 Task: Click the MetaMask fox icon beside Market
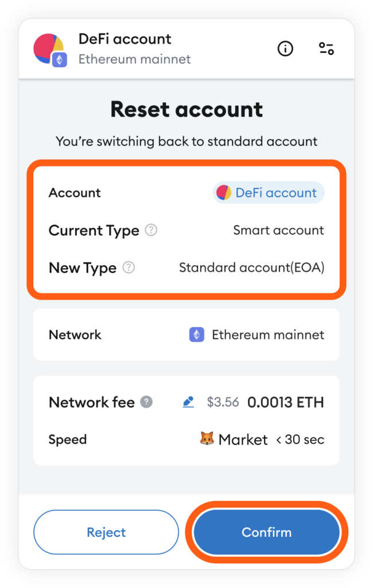coord(207,438)
